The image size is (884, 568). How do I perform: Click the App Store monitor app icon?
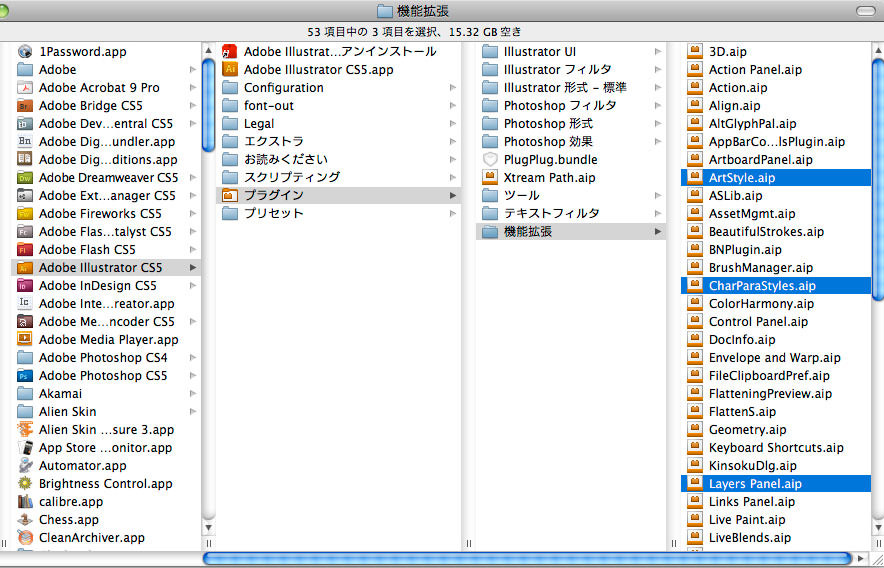(x=25, y=447)
